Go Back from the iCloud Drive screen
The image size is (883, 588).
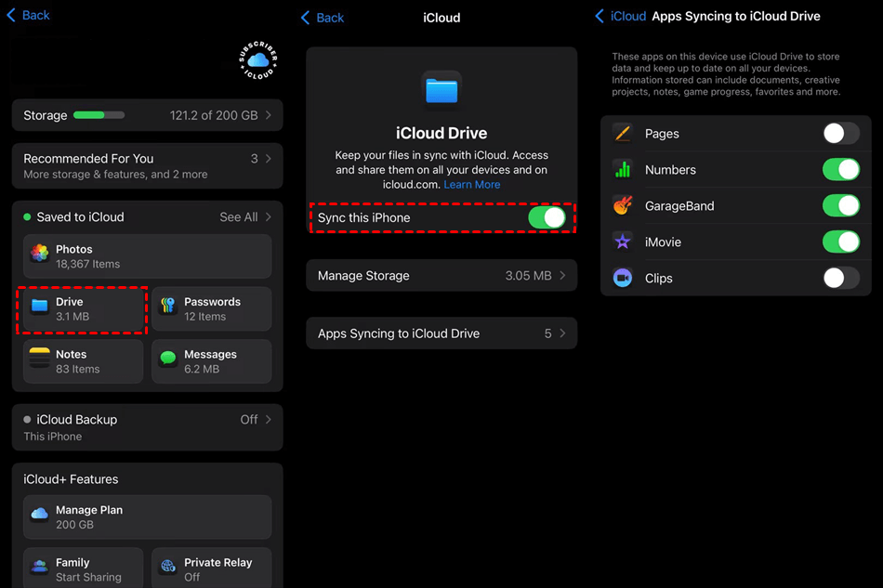(323, 18)
